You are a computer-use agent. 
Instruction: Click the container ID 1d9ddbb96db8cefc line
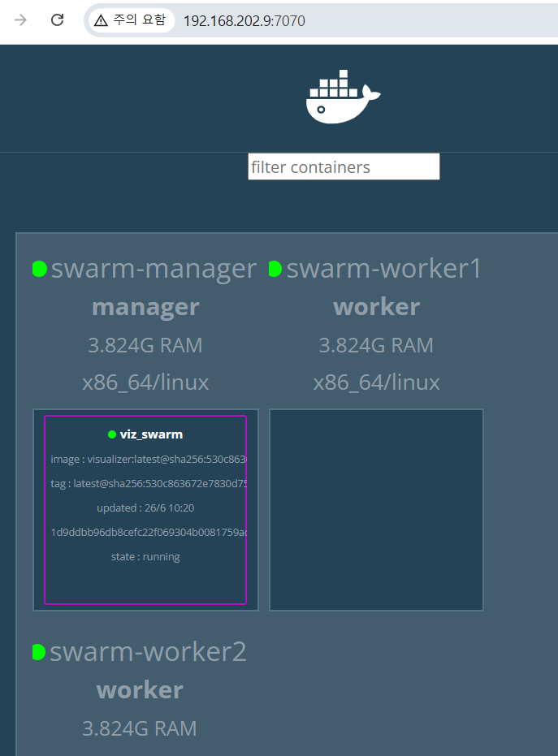tap(149, 532)
